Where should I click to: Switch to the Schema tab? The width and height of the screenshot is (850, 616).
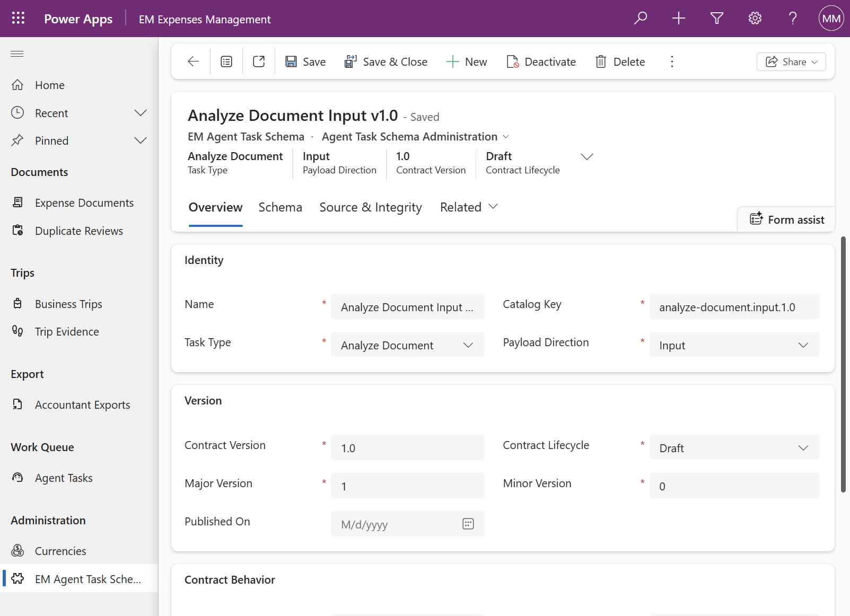coord(280,207)
